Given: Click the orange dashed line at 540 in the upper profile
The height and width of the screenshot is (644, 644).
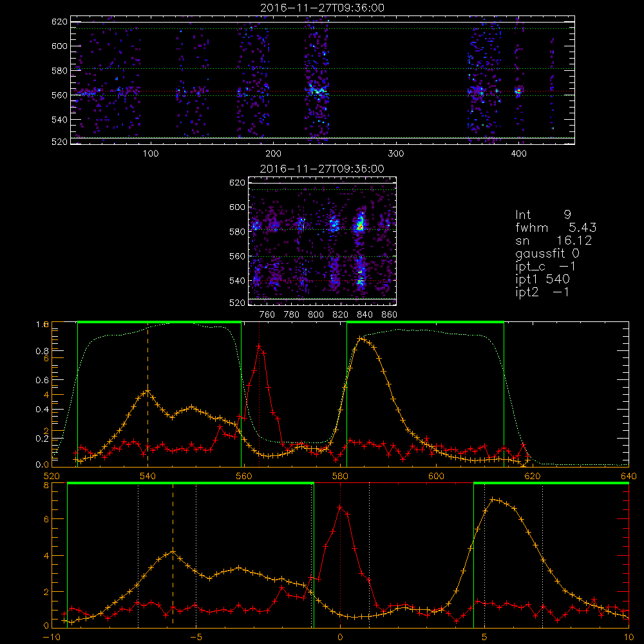Looking at the screenshot, I should coord(148,394).
